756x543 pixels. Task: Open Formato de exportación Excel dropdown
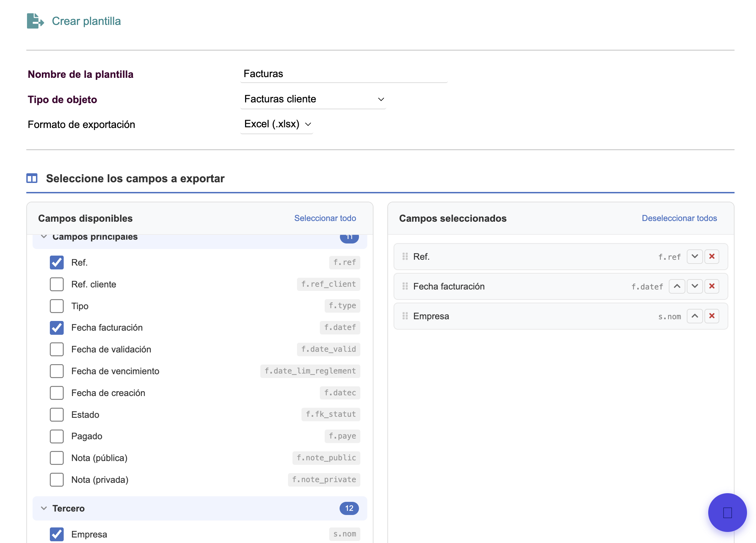pyautogui.click(x=277, y=124)
